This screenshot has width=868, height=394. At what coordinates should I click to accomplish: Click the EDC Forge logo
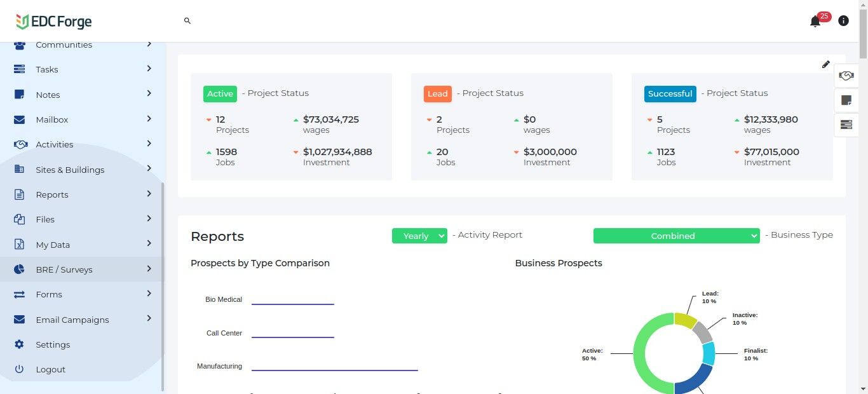tap(54, 22)
